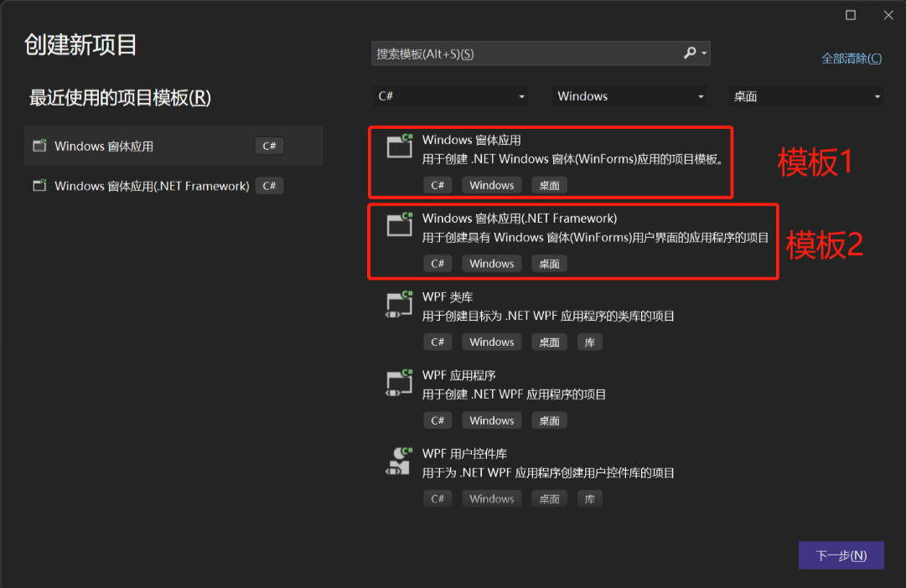
Task: Click C# tag under Windows 窗体应用(.NET Framework) template
Action: pos(437,263)
